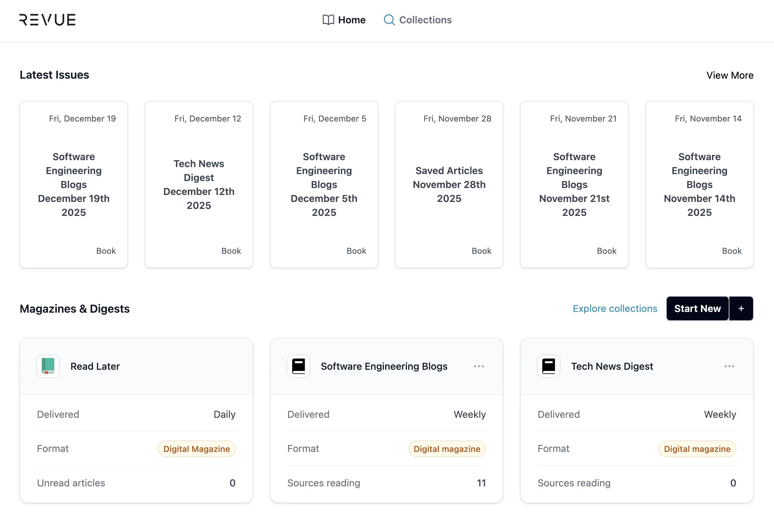Click the green Read Later book icon

[48, 366]
